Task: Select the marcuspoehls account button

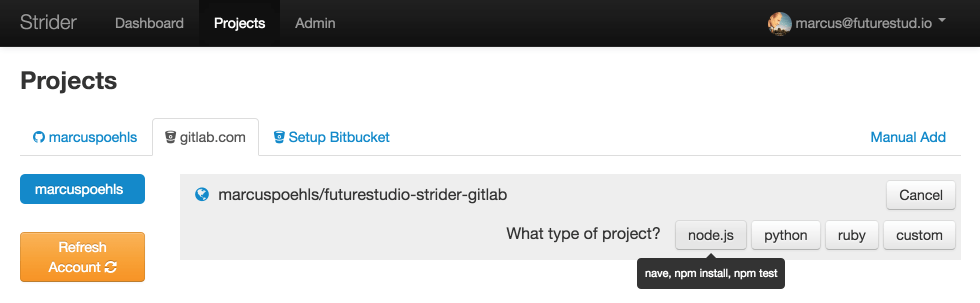Action: click(x=82, y=189)
